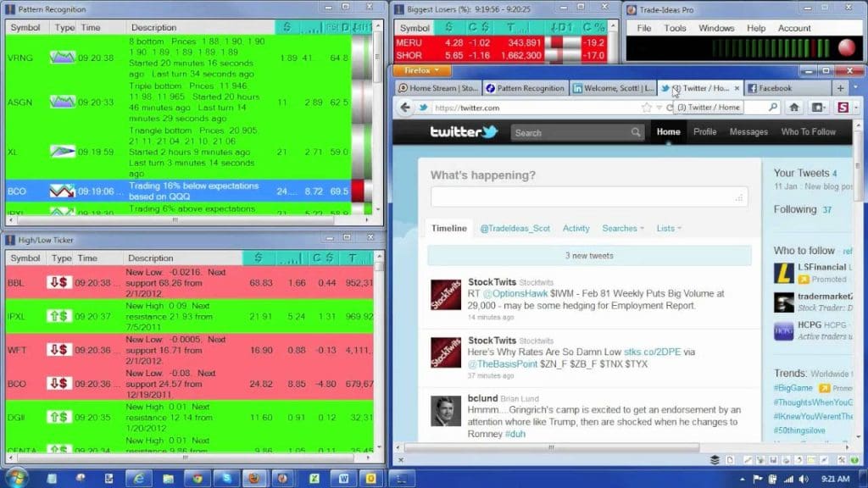Open Word from the taskbar
The image size is (868, 488).
343,479
